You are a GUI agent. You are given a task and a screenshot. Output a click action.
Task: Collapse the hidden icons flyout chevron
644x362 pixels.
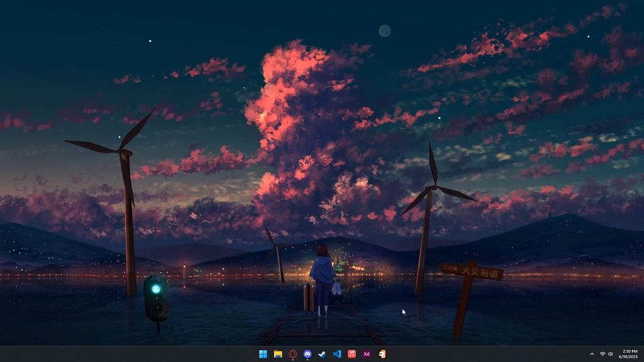click(592, 354)
